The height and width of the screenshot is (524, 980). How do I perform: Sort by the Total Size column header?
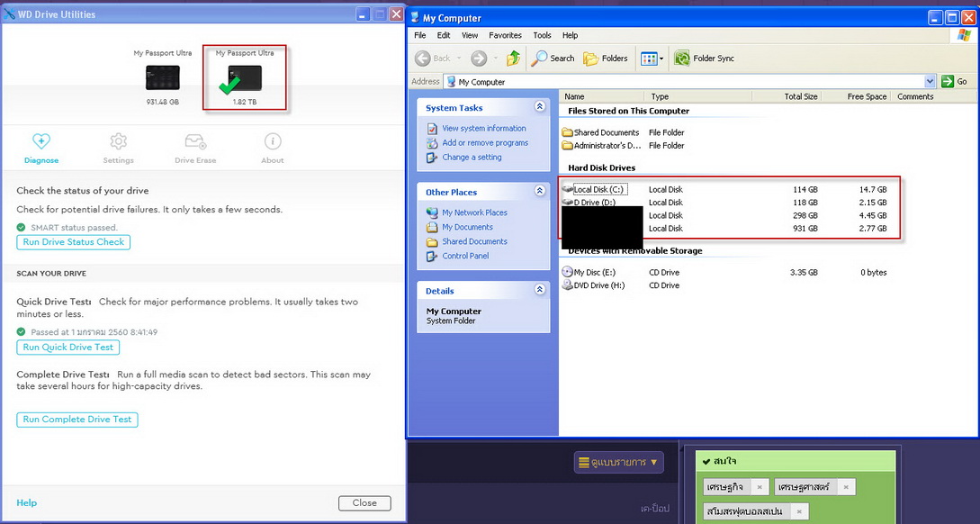pyautogui.click(x=787, y=96)
